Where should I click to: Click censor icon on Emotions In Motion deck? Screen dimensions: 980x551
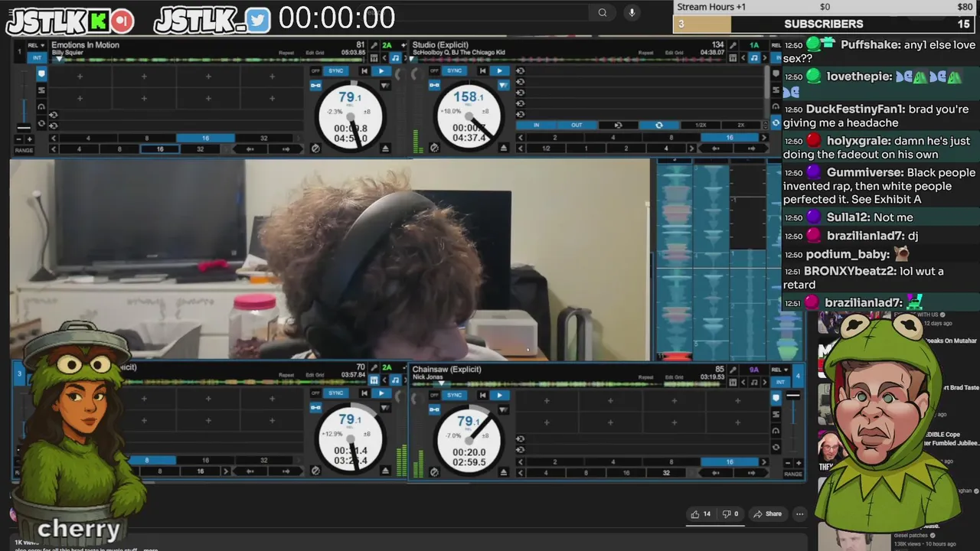[x=315, y=148]
